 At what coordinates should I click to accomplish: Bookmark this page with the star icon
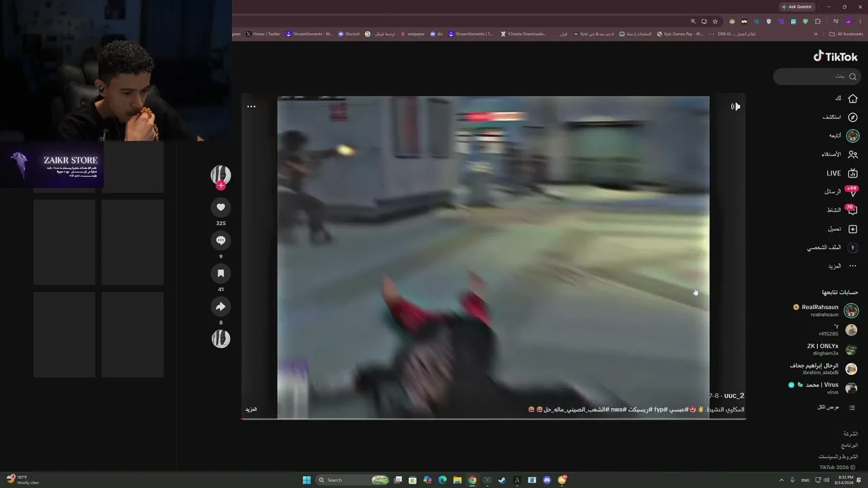coord(715,22)
